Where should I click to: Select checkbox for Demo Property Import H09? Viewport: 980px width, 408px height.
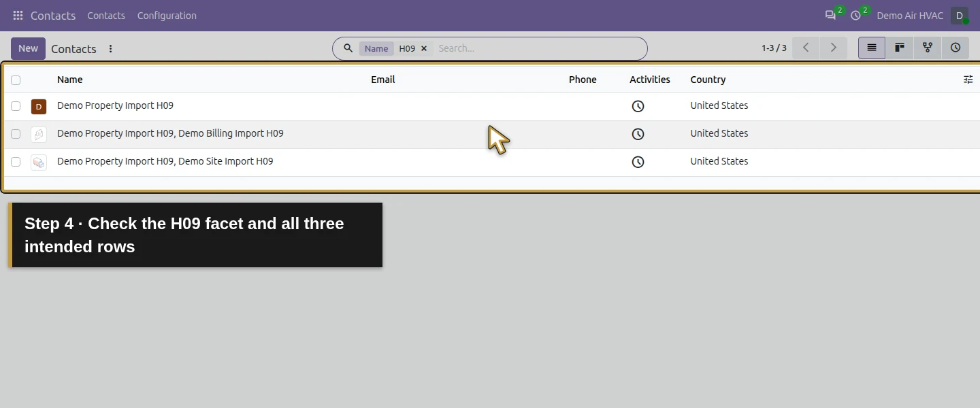[x=16, y=106]
